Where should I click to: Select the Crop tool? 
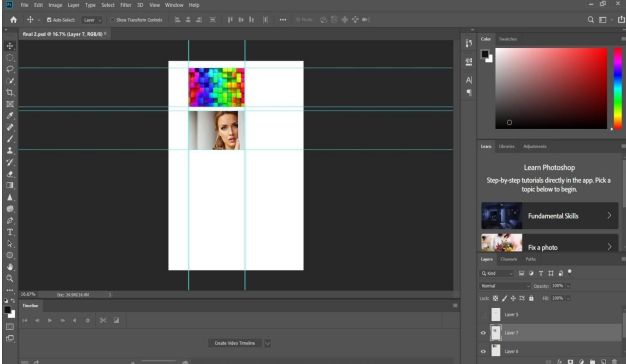point(10,93)
